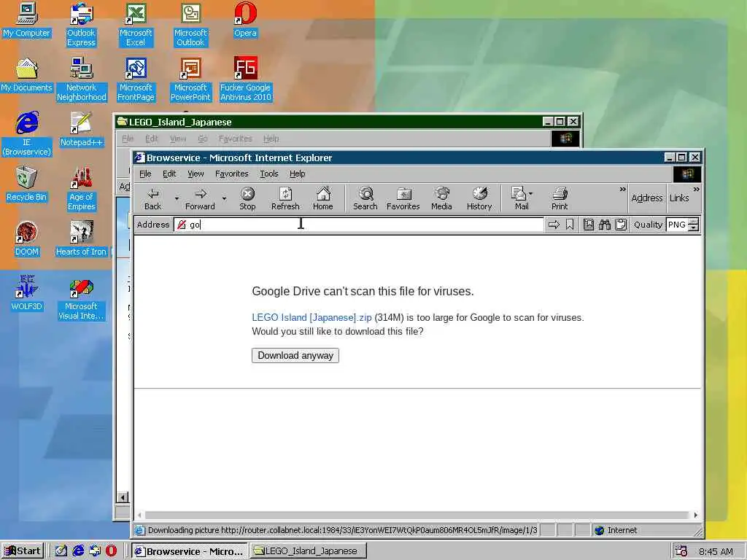Open Favorites menu in Internet Explorer menu bar
The height and width of the screenshot is (560, 747).
click(231, 174)
